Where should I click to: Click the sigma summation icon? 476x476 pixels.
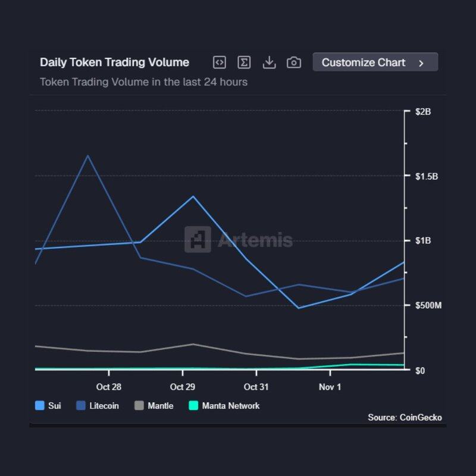[244, 62]
